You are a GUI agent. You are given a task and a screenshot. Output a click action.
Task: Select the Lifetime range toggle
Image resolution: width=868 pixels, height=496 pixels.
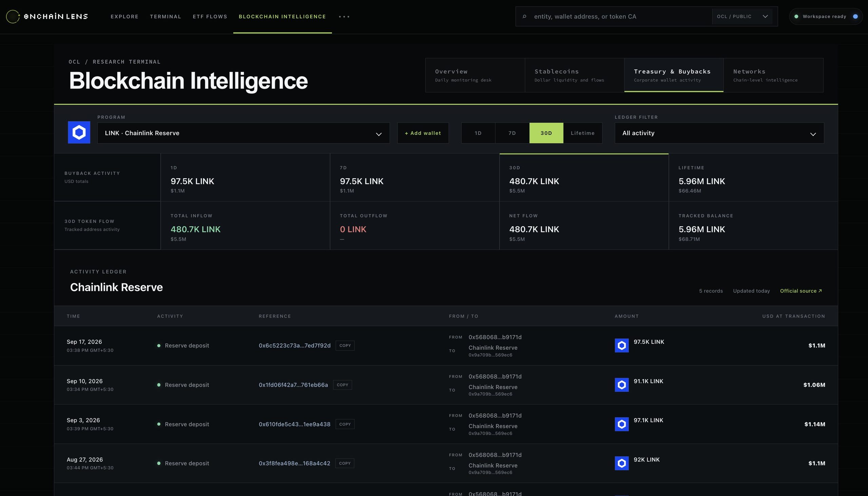click(x=583, y=133)
